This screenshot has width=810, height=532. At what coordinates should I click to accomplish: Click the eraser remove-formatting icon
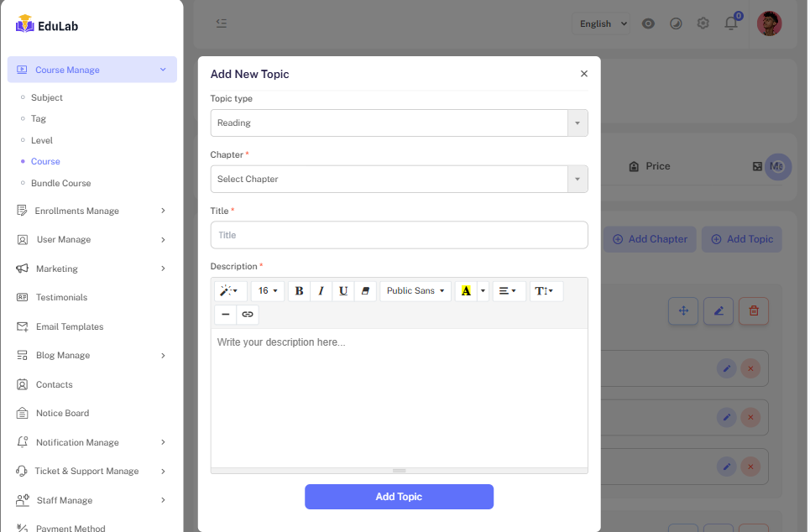[x=364, y=291]
